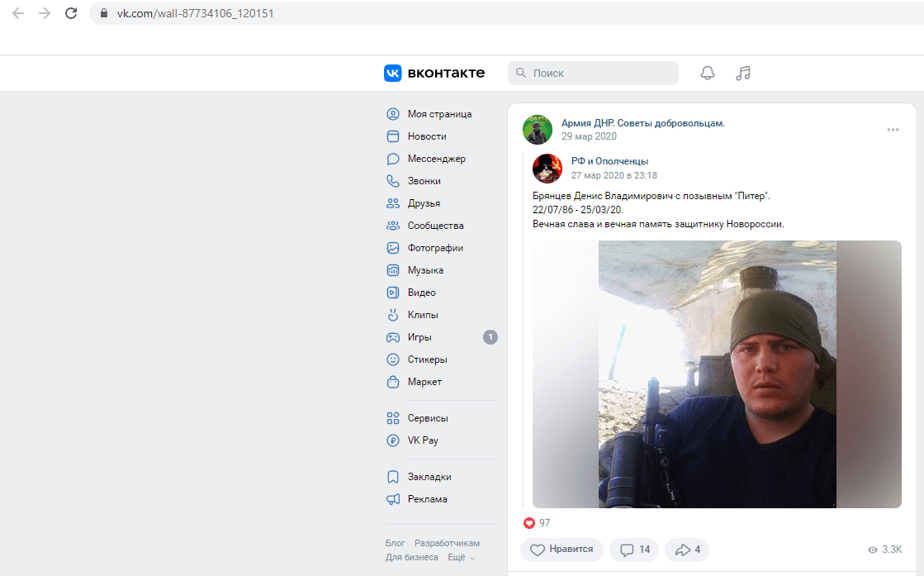Open Армия ДНР community avatar

(538, 130)
